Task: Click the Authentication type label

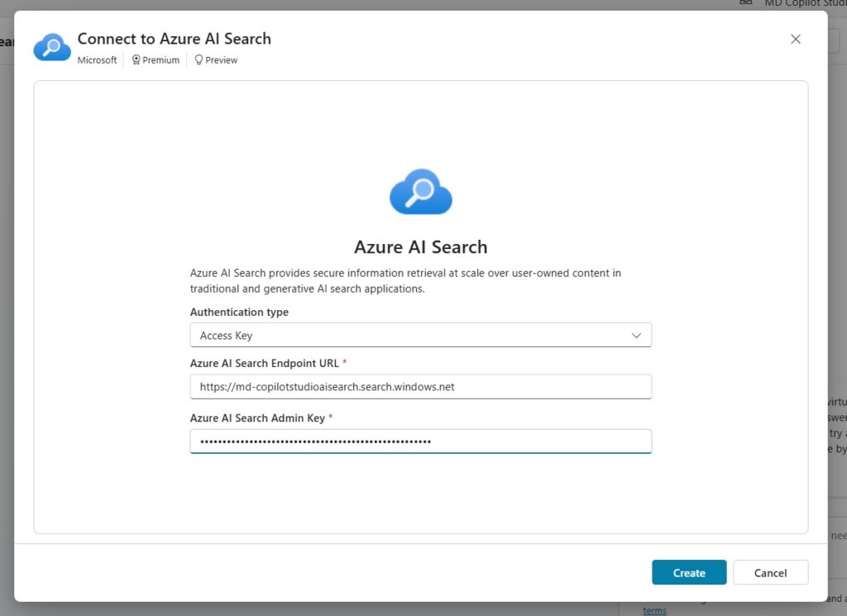Action: [239, 312]
